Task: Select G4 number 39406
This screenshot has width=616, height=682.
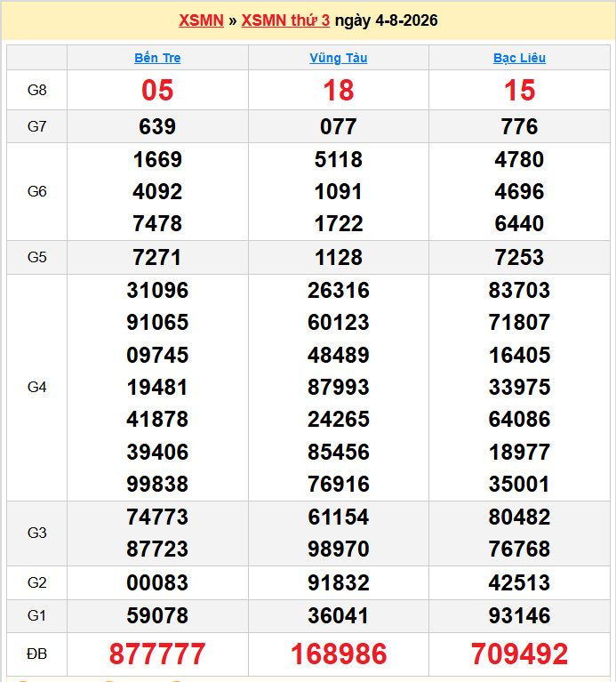Action: [157, 452]
